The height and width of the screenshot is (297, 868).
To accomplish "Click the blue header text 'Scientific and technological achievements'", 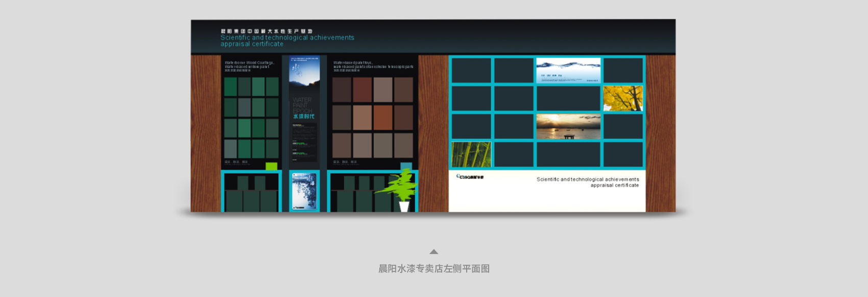I will 287,37.
